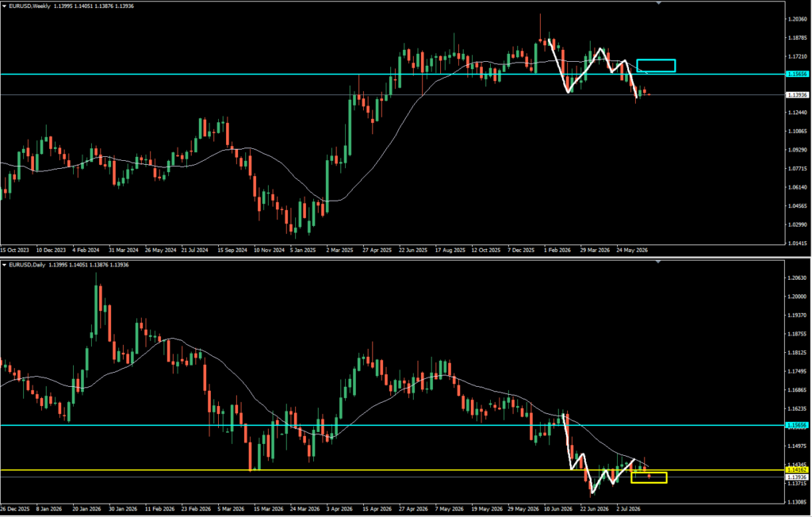Select the yellow 1.14162 price tag on the Daily chart

click(798, 470)
